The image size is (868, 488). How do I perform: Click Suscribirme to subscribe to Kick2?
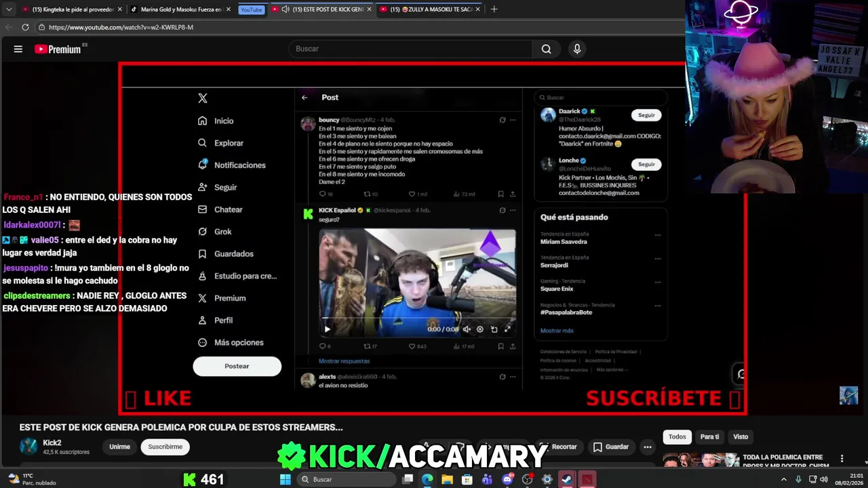[x=165, y=447]
